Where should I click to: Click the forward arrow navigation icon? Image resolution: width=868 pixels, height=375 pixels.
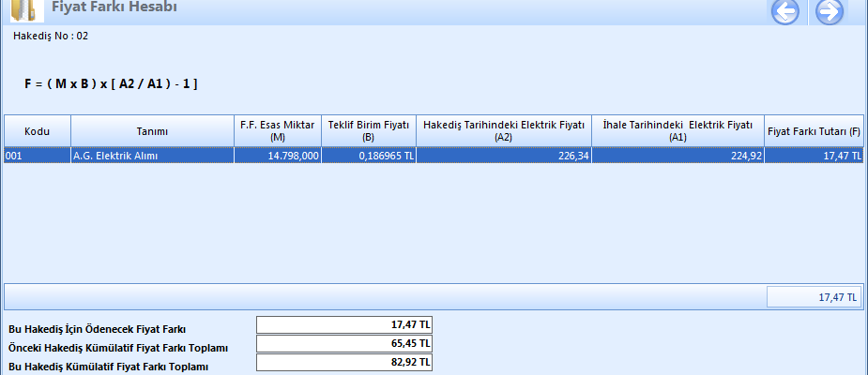pos(830,12)
